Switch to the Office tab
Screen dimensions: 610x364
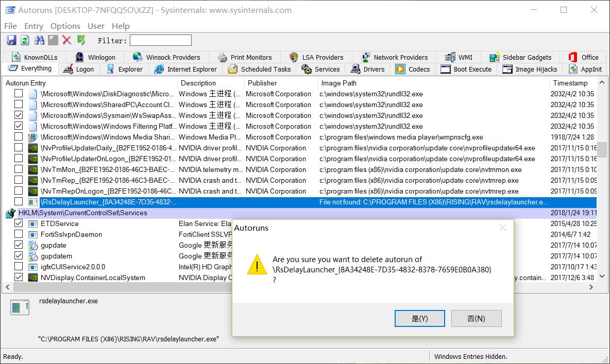tap(584, 57)
